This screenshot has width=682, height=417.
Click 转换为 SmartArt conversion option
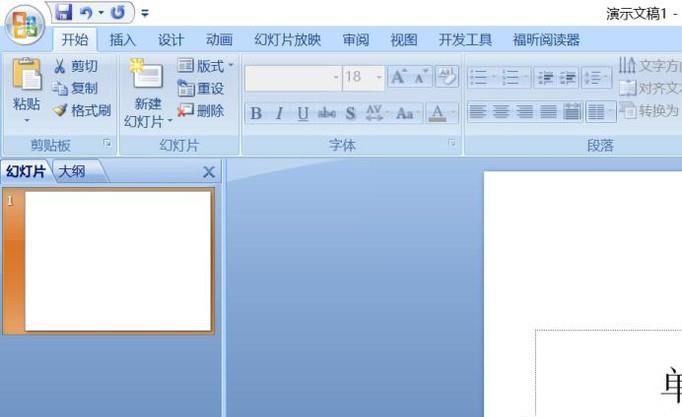click(650, 111)
